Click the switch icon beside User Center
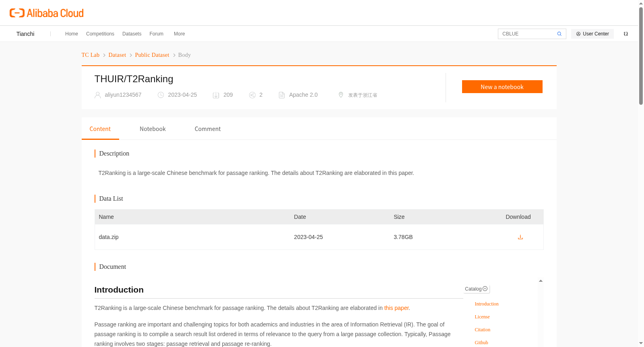The image size is (644, 347). click(x=626, y=34)
